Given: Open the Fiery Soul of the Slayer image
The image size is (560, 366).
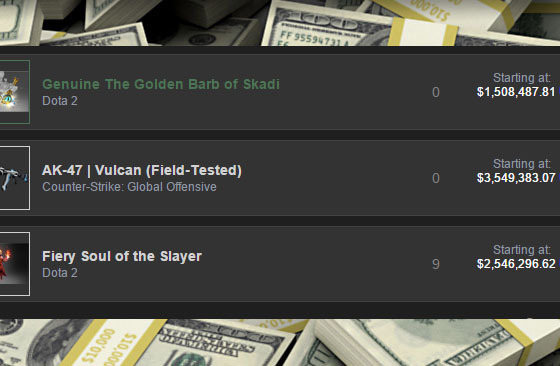Looking at the screenshot, I should (x=15, y=264).
